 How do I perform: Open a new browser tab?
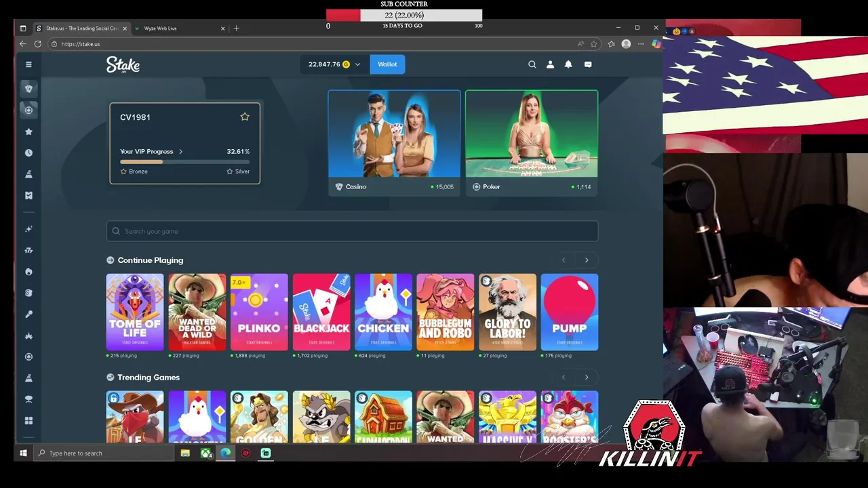tap(236, 28)
